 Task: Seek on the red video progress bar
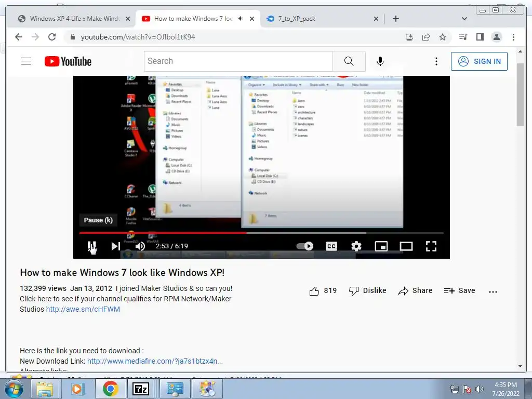click(x=163, y=233)
